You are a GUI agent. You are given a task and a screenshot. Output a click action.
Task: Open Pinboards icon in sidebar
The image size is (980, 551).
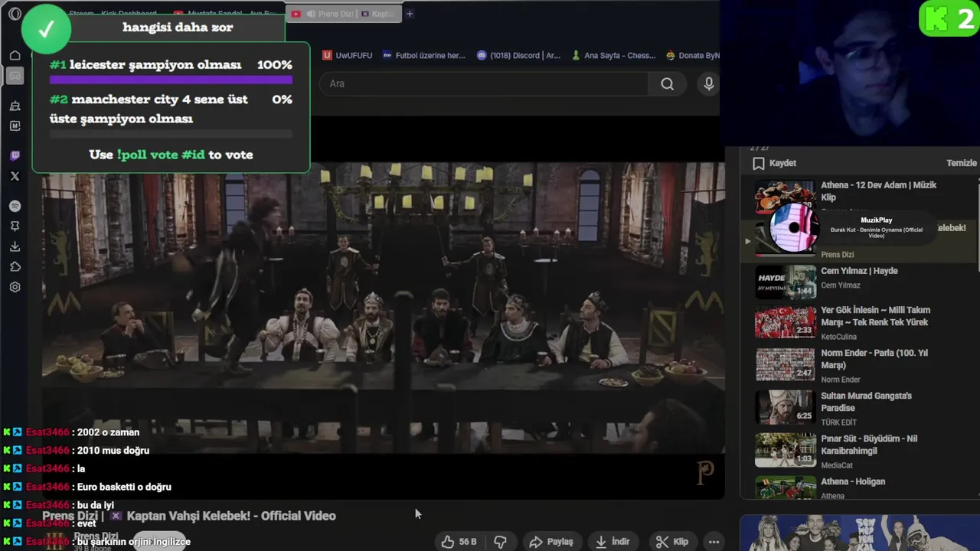(15, 226)
